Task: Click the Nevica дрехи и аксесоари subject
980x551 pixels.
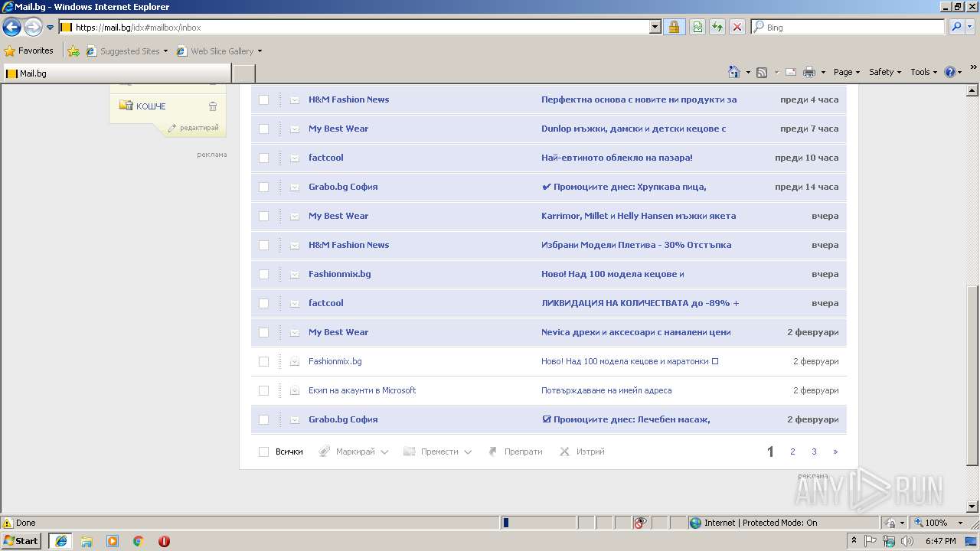Action: pos(636,332)
